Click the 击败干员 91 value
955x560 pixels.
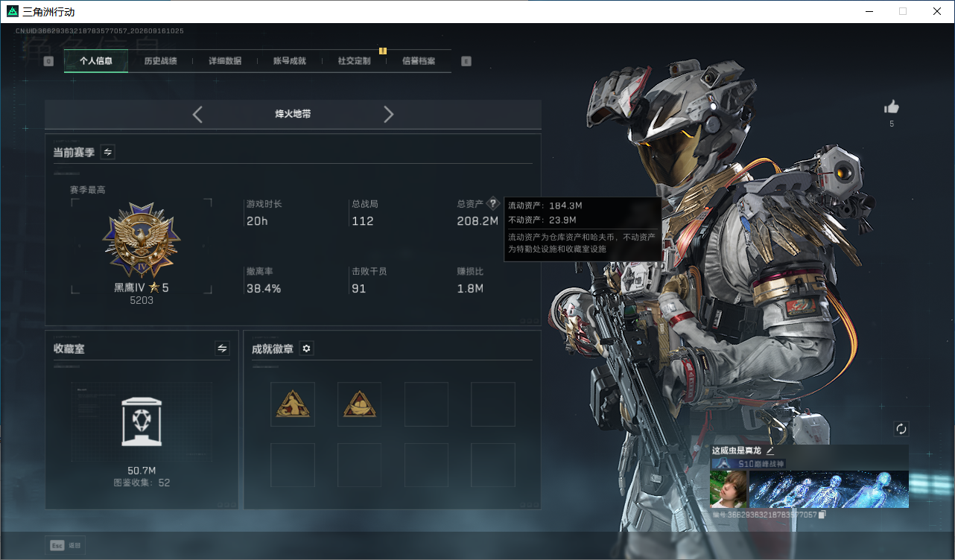[x=359, y=288]
